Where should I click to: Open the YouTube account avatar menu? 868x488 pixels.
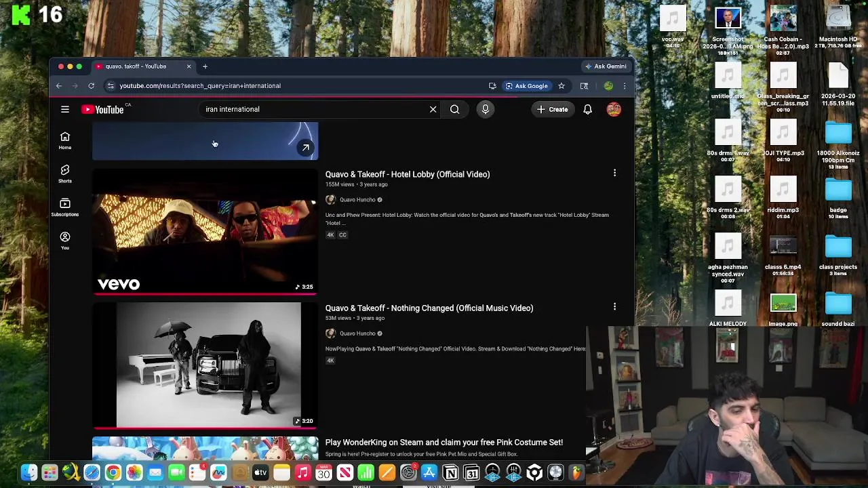(x=614, y=109)
